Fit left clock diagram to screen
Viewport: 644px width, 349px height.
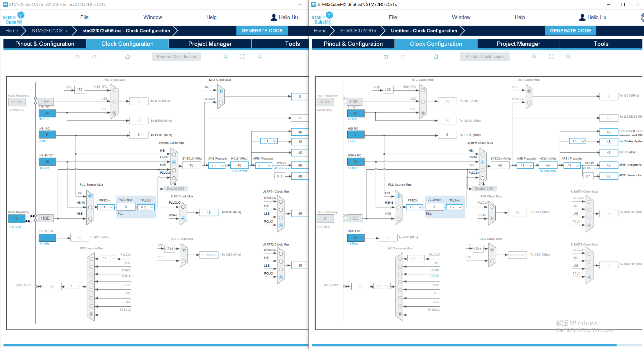243,57
